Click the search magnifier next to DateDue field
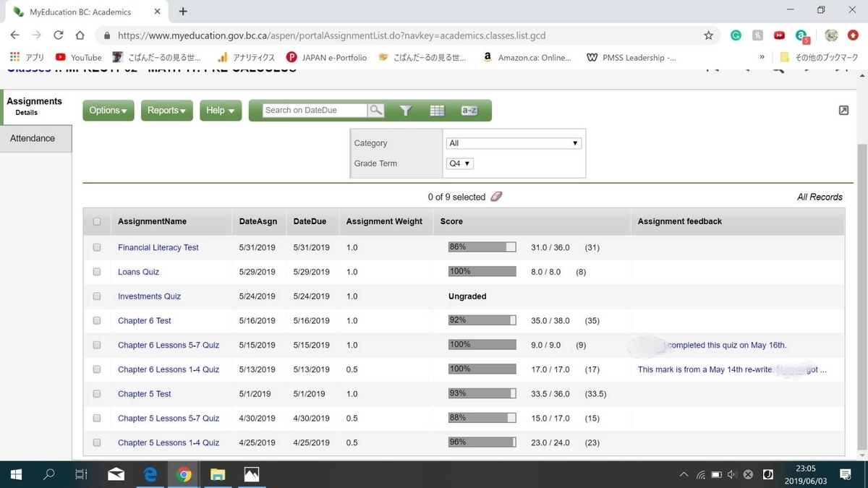This screenshot has height=488, width=868. tap(376, 110)
